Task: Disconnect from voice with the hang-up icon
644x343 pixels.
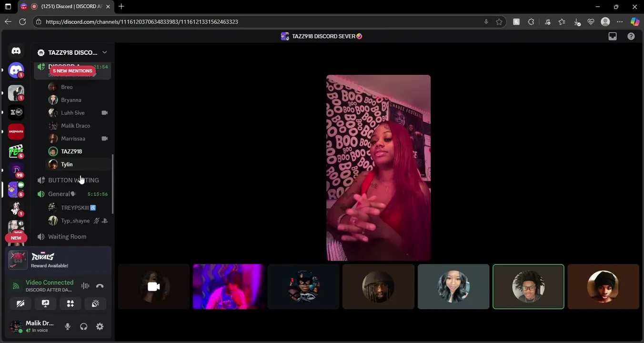Action: (x=100, y=286)
